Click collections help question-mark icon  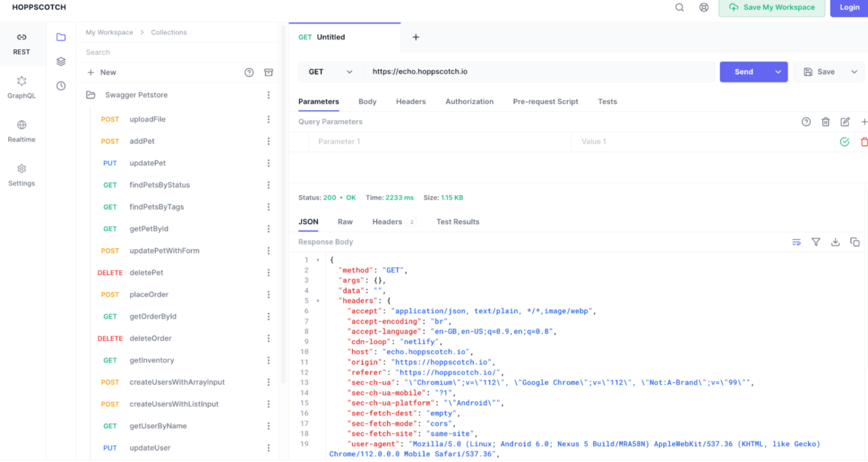[x=249, y=72]
